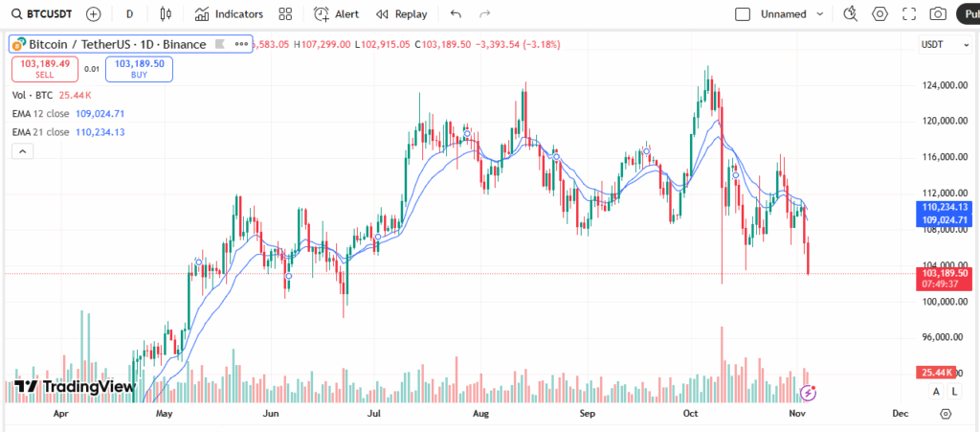Enter fullscreen mode
Screen dimensions: 980x432
(x=909, y=14)
